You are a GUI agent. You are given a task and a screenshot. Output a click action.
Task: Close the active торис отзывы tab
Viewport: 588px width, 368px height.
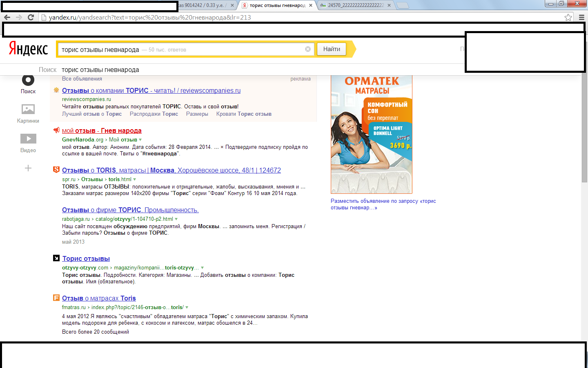[311, 5]
